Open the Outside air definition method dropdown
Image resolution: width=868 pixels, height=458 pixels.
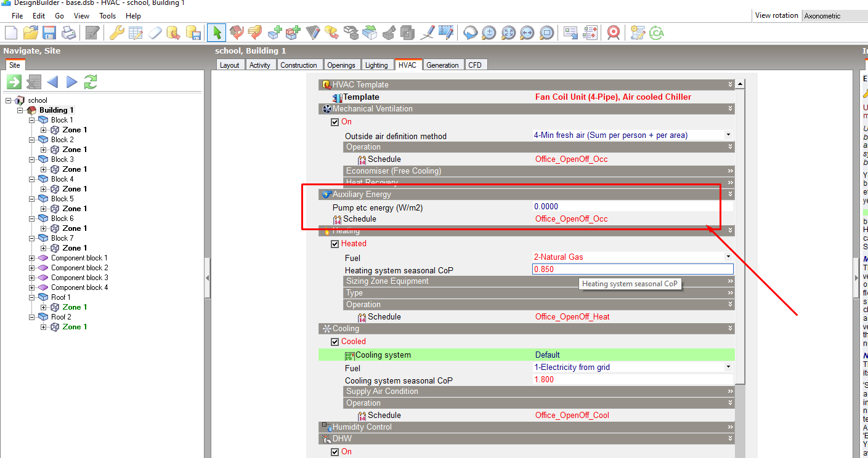(x=728, y=135)
